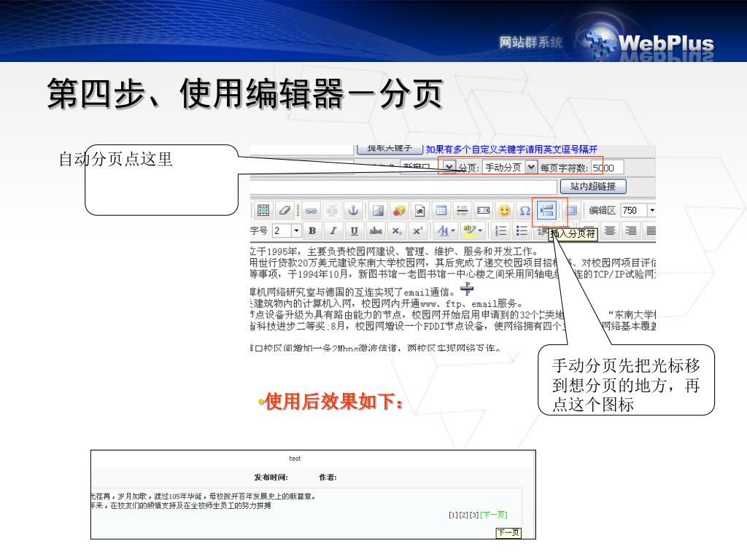Open the text highlight color picker

(x=473, y=231)
